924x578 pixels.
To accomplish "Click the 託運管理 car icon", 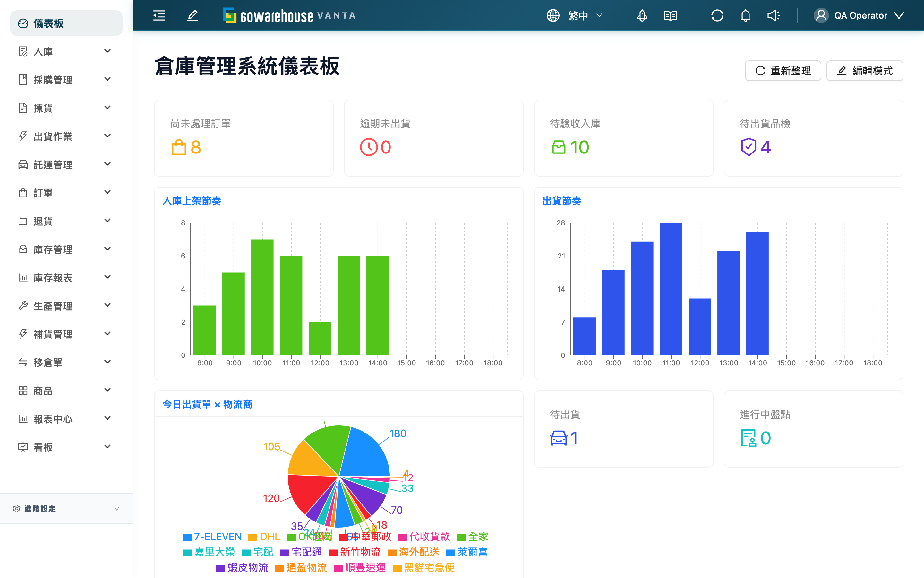I will tap(23, 164).
